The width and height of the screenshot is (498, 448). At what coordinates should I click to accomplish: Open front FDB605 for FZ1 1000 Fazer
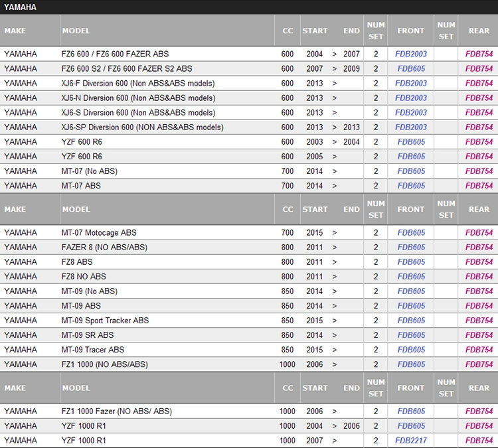pos(411,411)
